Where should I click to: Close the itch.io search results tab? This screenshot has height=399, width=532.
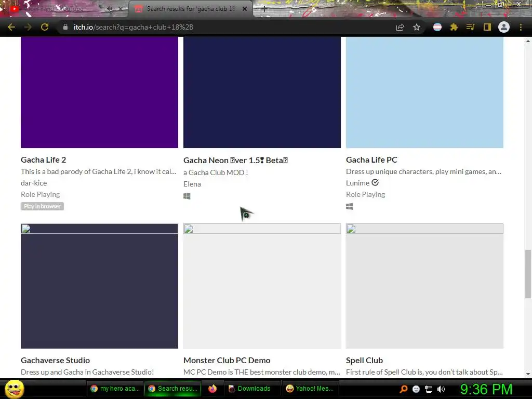[x=245, y=9]
